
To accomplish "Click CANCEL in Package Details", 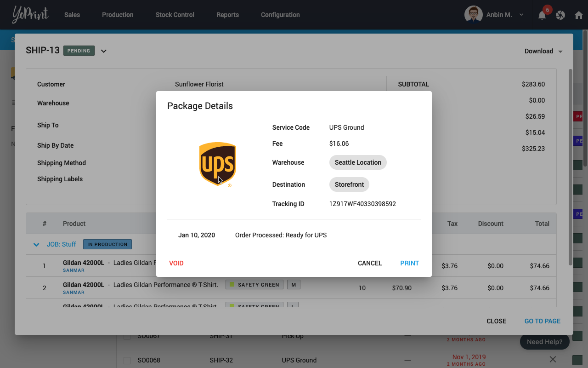I will [370, 263].
